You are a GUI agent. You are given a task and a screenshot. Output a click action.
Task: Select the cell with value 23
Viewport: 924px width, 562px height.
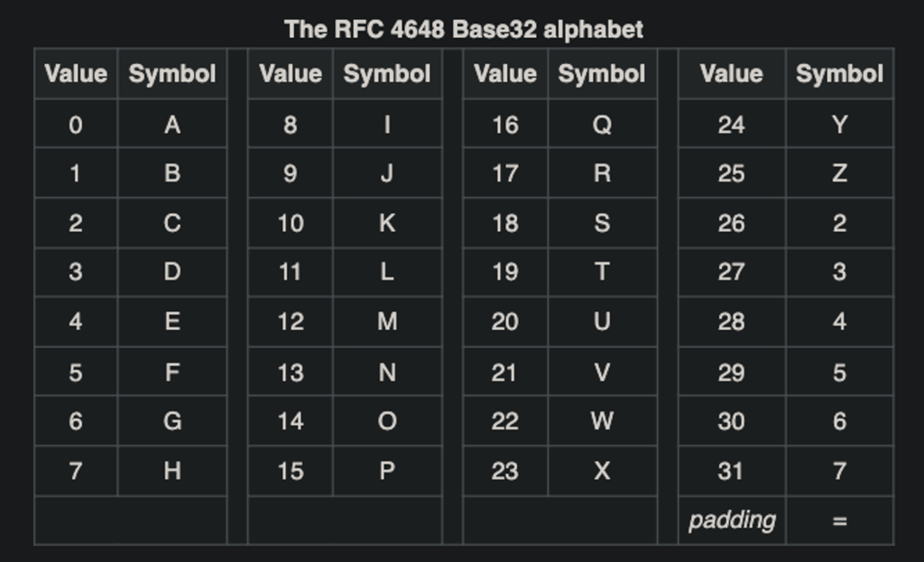(x=505, y=471)
